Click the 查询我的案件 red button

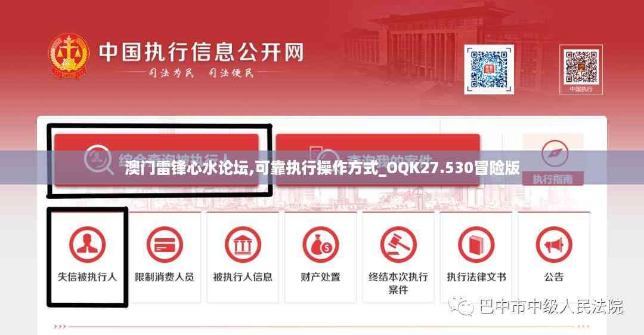pyautogui.click(x=378, y=159)
